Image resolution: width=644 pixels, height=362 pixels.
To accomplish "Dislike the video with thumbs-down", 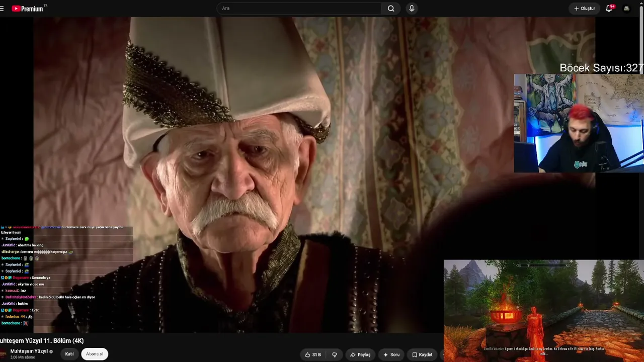I will [335, 354].
